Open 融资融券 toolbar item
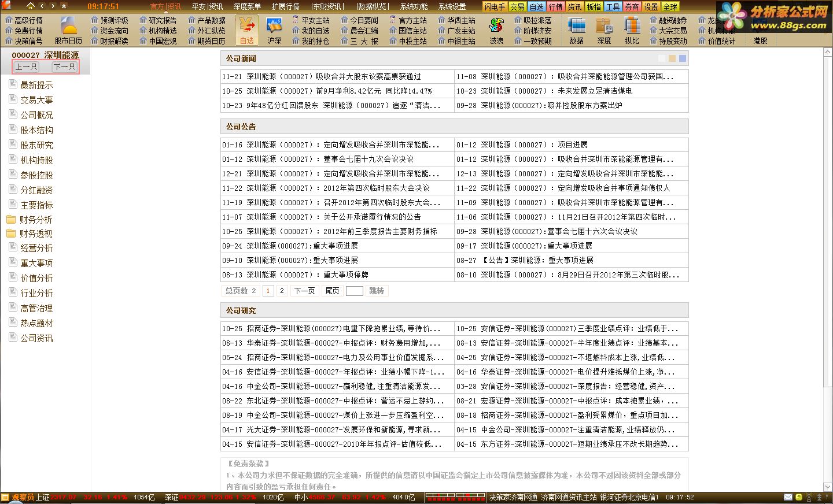The width and height of the screenshot is (833, 504). click(668, 20)
